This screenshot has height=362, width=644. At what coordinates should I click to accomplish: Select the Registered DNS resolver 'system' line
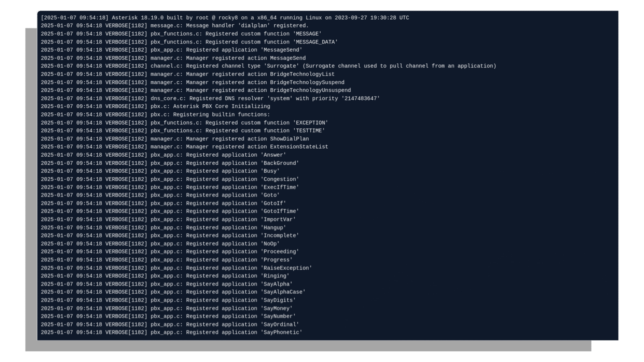(210, 98)
